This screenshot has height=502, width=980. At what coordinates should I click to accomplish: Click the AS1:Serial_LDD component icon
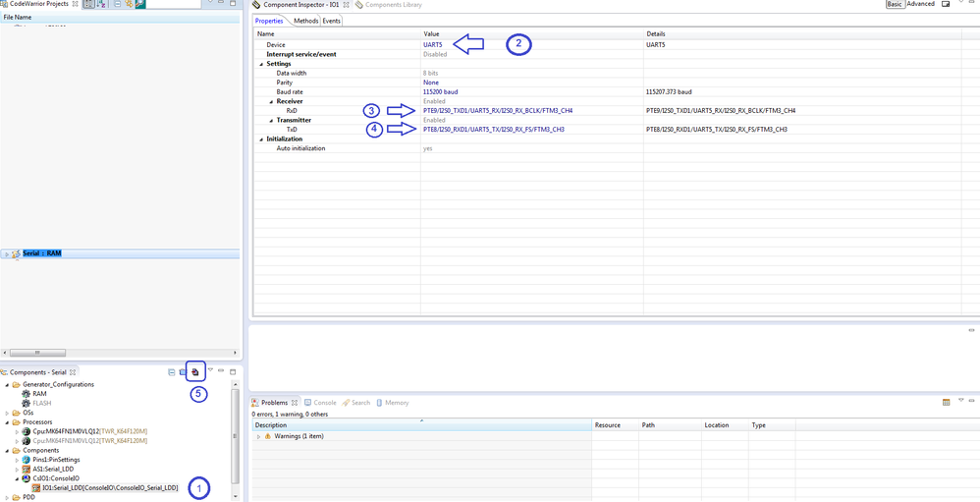pos(27,469)
